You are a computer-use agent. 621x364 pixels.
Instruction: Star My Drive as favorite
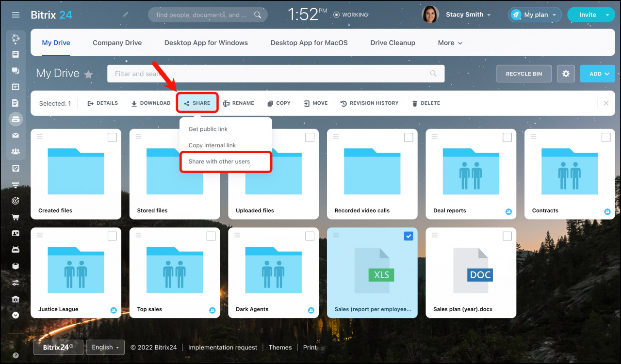point(88,74)
